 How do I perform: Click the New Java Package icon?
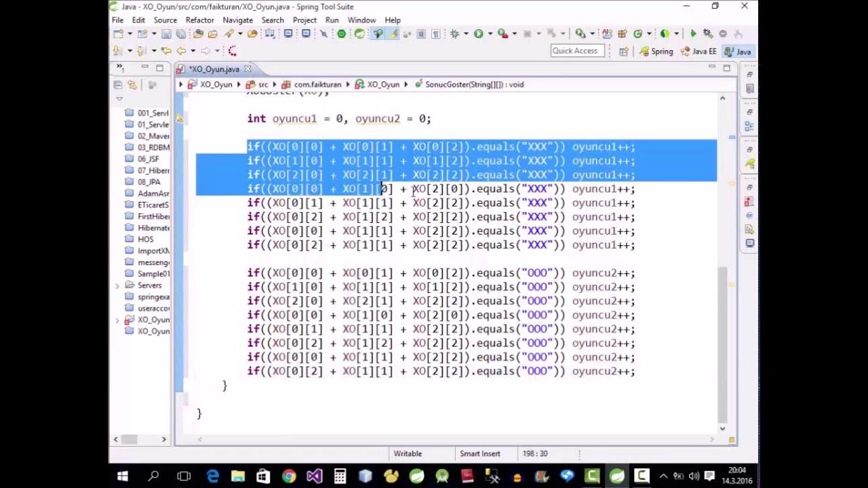(622, 34)
